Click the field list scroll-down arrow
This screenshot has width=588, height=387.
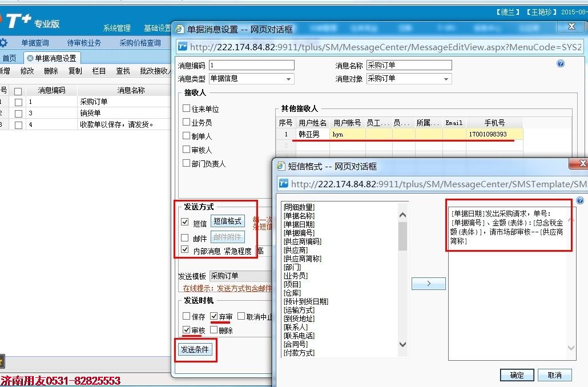402,344
